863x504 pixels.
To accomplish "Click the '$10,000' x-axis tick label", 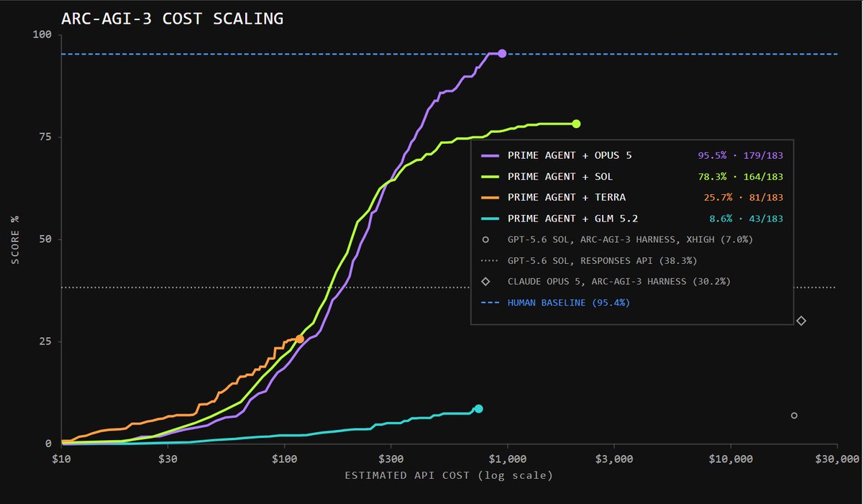I will 731,459.
